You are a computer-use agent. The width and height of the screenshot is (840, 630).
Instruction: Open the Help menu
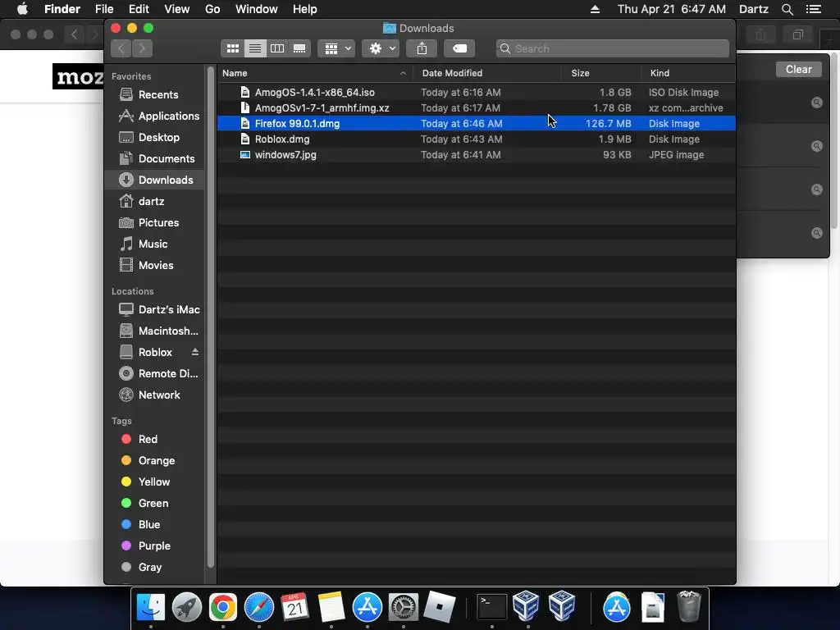click(305, 9)
